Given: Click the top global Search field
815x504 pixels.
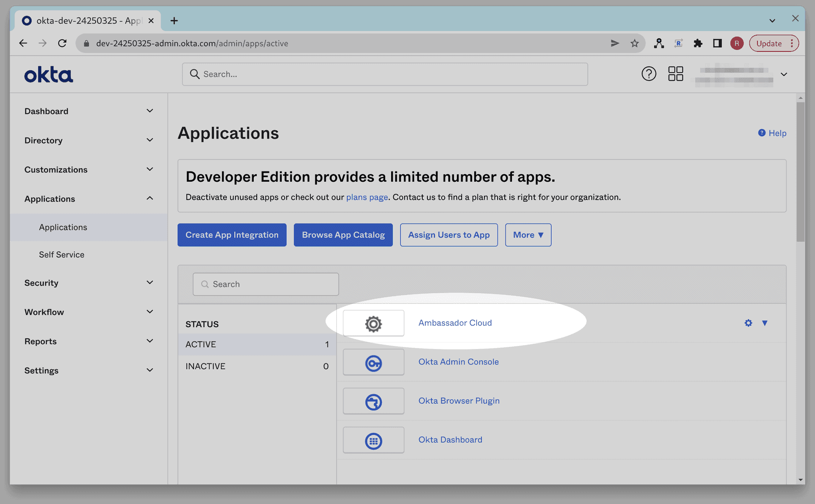Looking at the screenshot, I should [385, 74].
